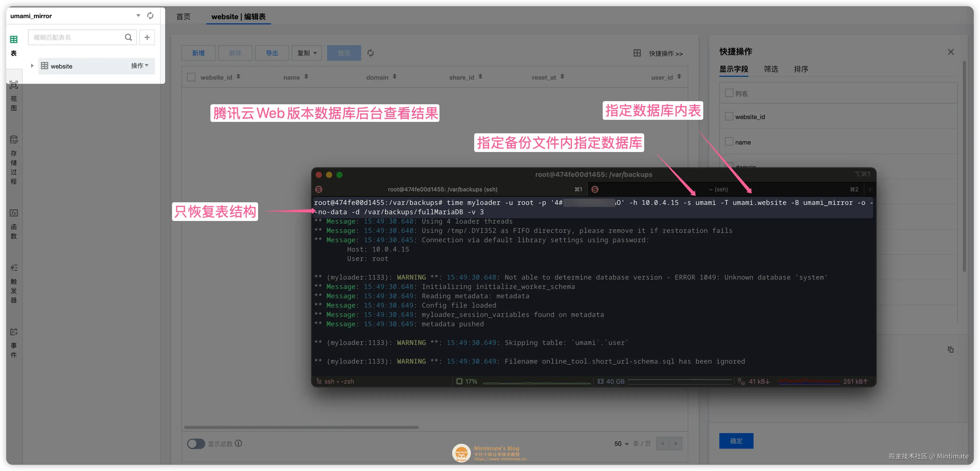Switch to the 筛选 tab in 快捷操作
980x471 pixels.
tap(771, 69)
